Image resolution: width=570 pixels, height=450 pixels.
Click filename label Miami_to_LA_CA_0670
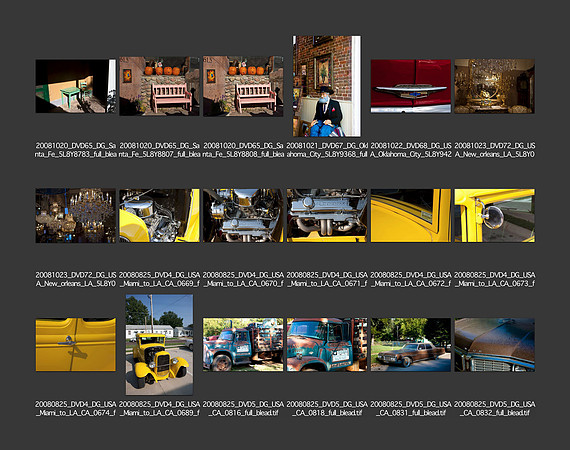point(243,279)
